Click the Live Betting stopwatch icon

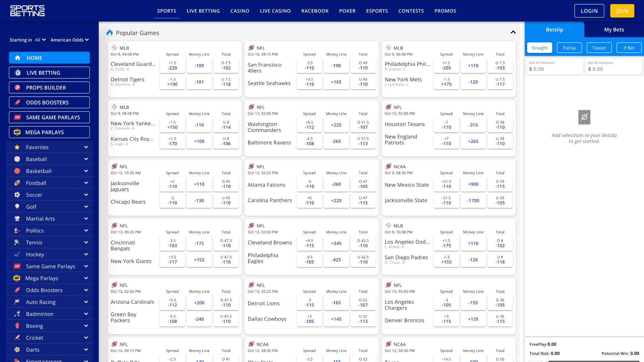click(18, 73)
